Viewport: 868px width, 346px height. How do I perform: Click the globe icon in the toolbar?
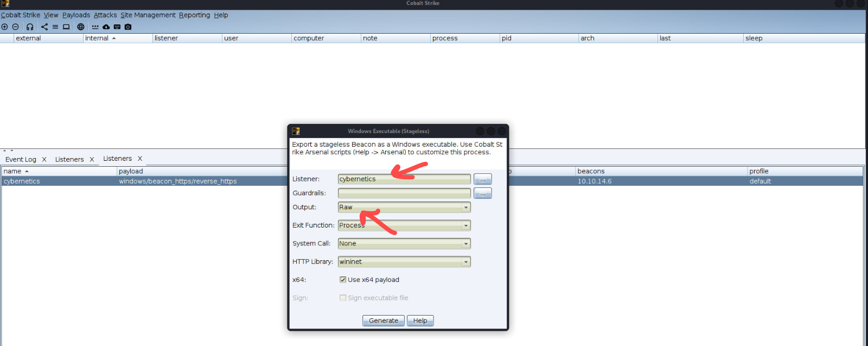pyautogui.click(x=81, y=27)
